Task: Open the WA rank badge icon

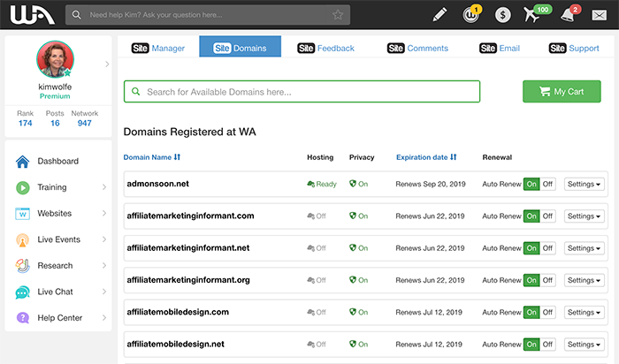Action: pos(471,15)
